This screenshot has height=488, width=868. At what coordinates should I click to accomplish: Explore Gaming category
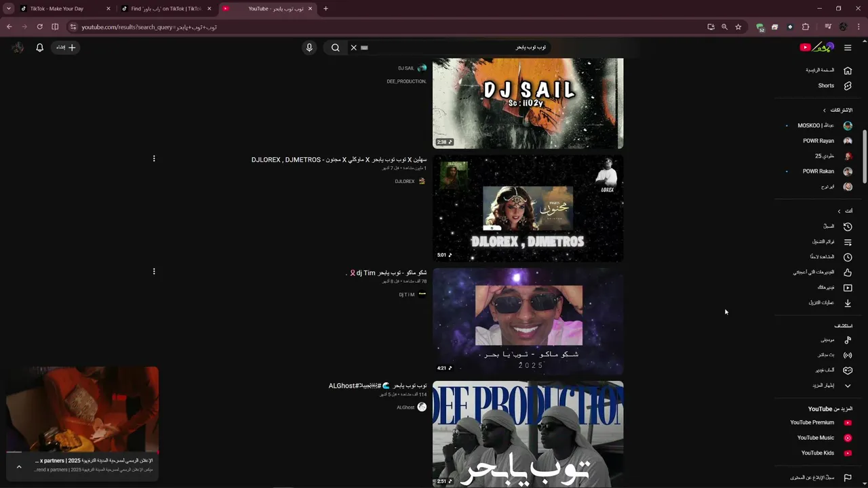[833, 370]
